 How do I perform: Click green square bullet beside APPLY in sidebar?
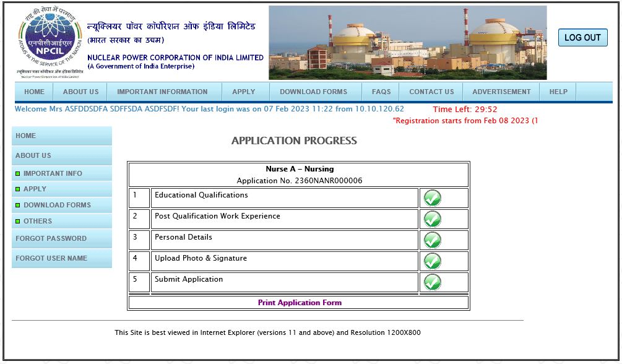[x=17, y=189]
